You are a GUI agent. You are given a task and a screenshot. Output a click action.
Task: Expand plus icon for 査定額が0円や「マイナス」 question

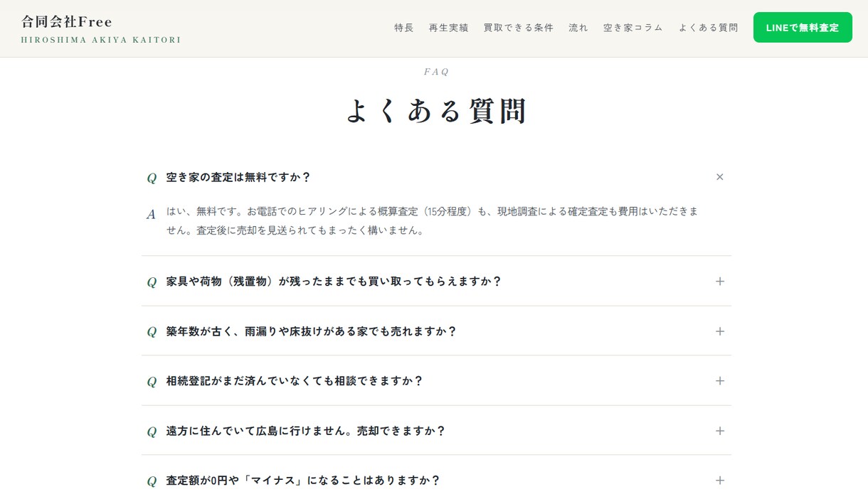click(719, 481)
